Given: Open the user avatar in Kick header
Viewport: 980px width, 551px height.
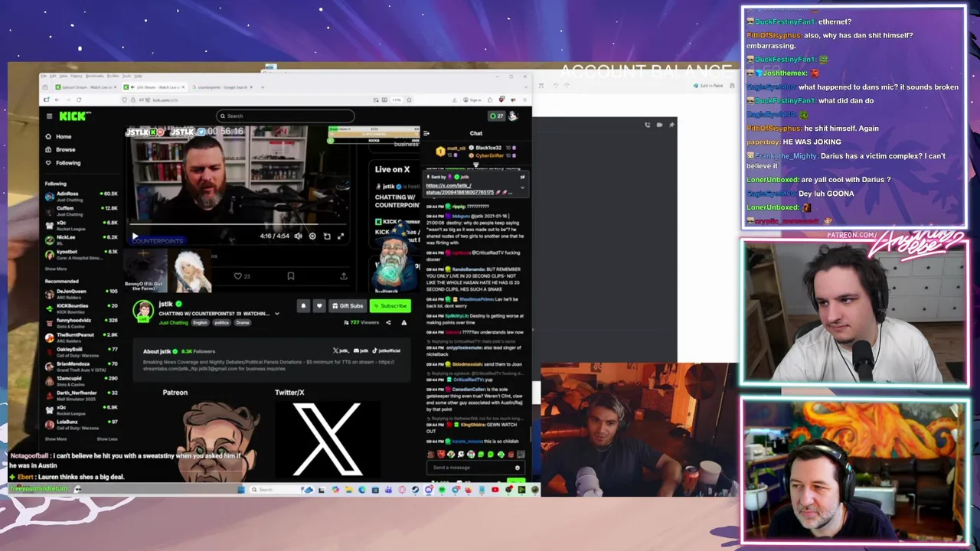Looking at the screenshot, I should click(x=513, y=116).
